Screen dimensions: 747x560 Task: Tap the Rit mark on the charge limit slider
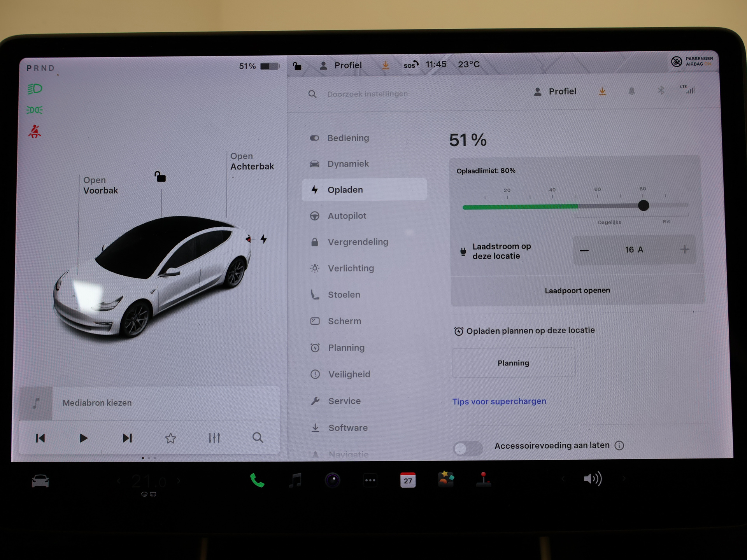click(666, 221)
